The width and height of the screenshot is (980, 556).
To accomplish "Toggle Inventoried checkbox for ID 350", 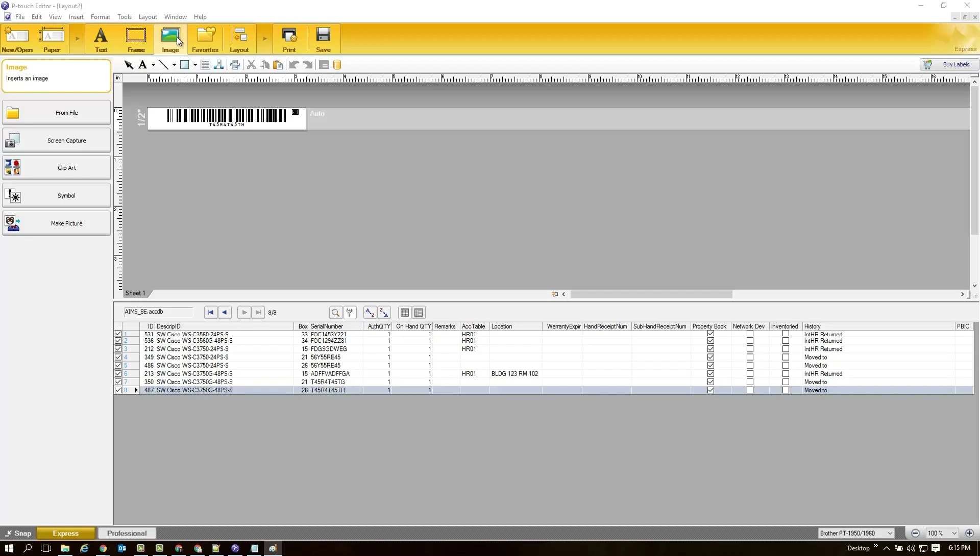I will coord(786,382).
